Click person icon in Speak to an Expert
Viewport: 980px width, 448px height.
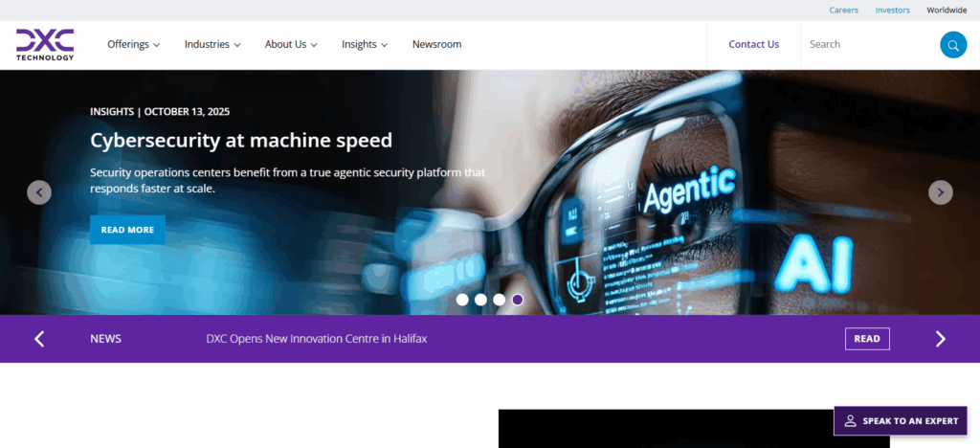tap(850, 421)
